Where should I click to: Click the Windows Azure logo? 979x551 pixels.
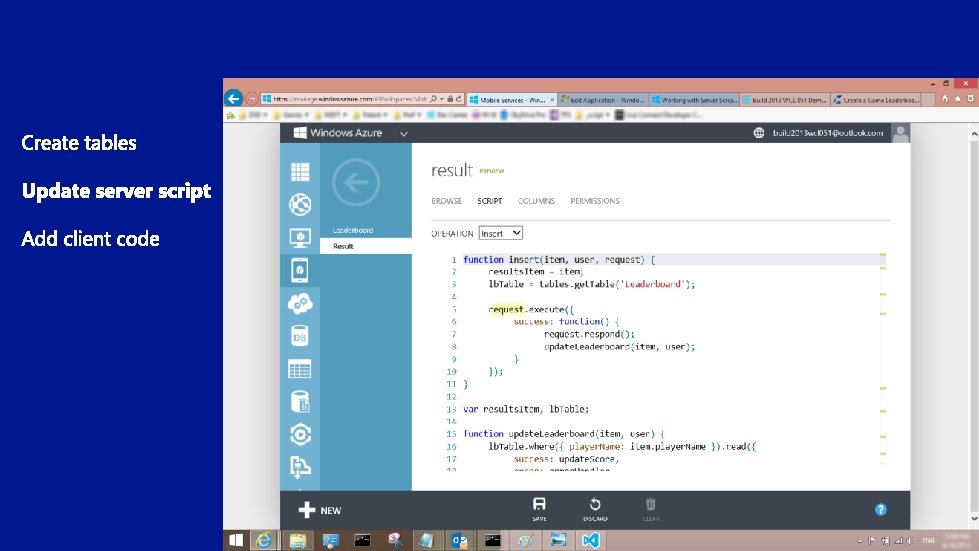click(338, 133)
